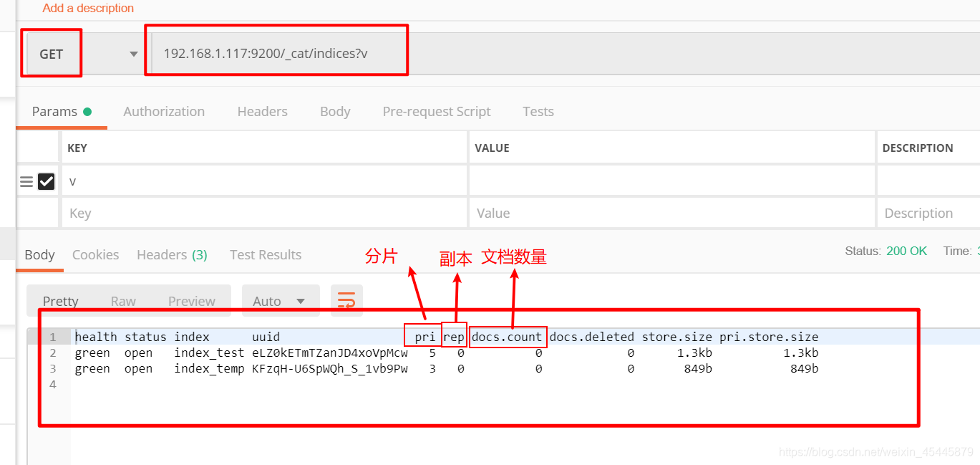Image resolution: width=980 pixels, height=465 pixels.
Task: Open the response Cookies tab
Action: pyautogui.click(x=96, y=255)
